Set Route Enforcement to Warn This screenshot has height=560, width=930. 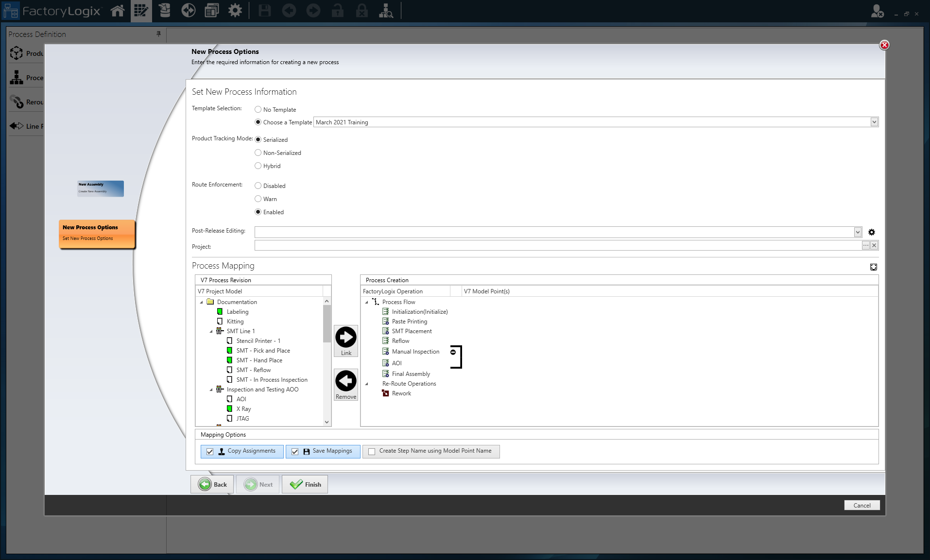coord(258,199)
